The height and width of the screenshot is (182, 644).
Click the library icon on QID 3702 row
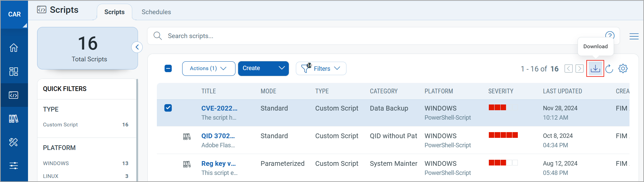[187, 136]
